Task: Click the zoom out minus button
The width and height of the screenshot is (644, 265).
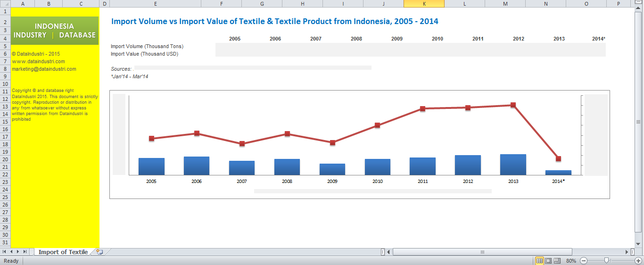Action: tap(583, 261)
